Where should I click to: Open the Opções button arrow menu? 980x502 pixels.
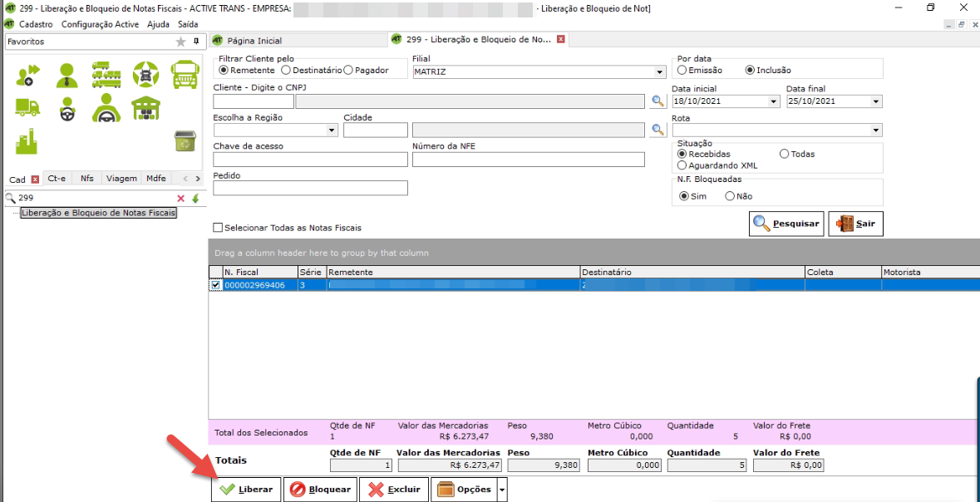(x=501, y=490)
